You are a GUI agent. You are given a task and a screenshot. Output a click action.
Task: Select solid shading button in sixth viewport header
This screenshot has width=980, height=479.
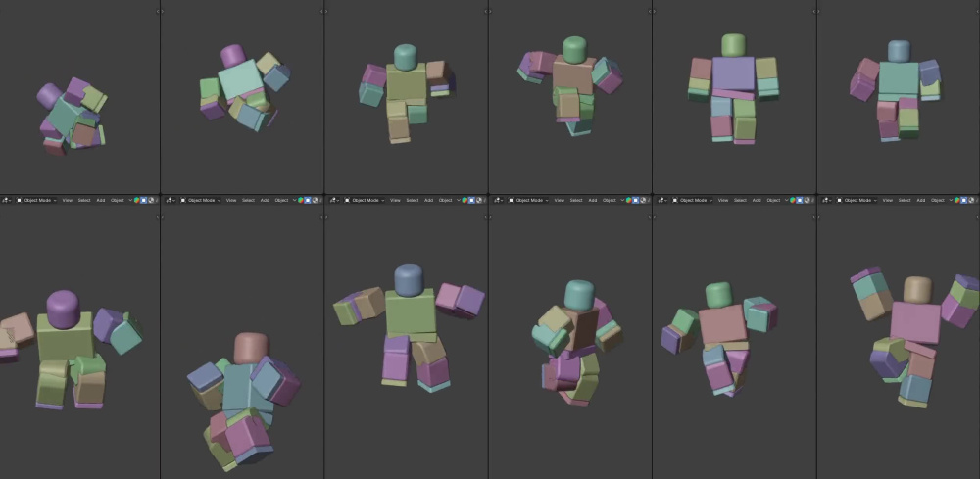click(x=964, y=200)
